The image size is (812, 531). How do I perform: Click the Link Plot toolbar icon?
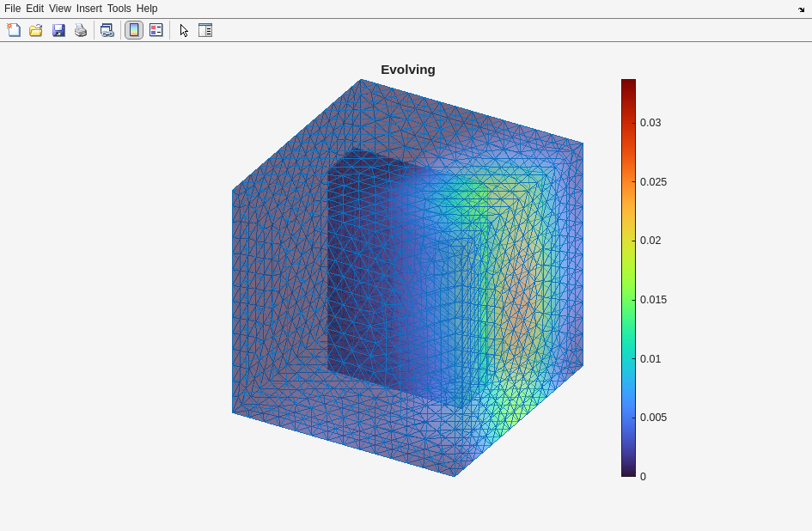[107, 30]
